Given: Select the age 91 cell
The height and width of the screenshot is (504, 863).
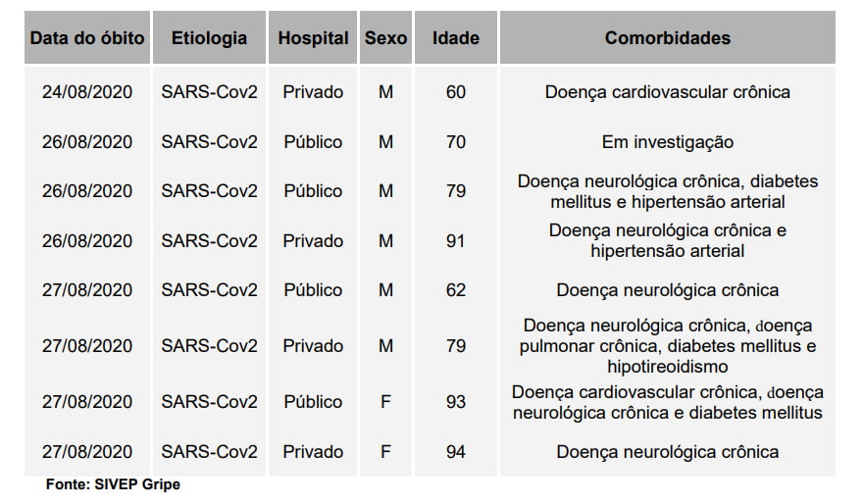Looking at the screenshot, I should (x=456, y=241).
